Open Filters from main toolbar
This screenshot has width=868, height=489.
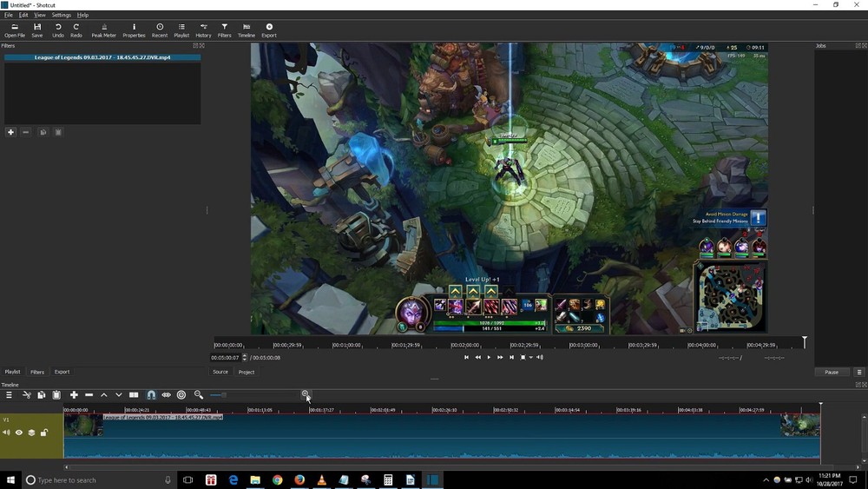224,30
